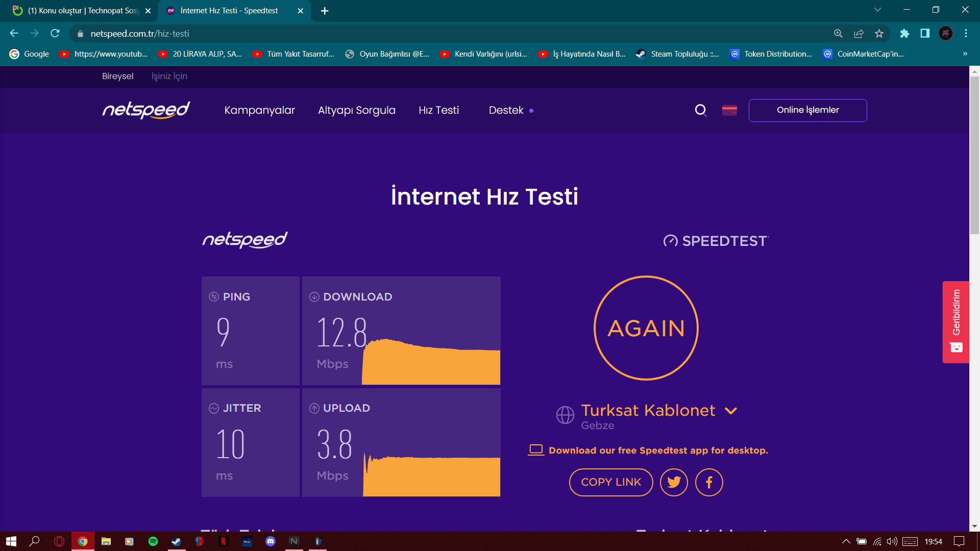Share result via Twitter icon
The width and height of the screenshot is (980, 551).
point(674,482)
